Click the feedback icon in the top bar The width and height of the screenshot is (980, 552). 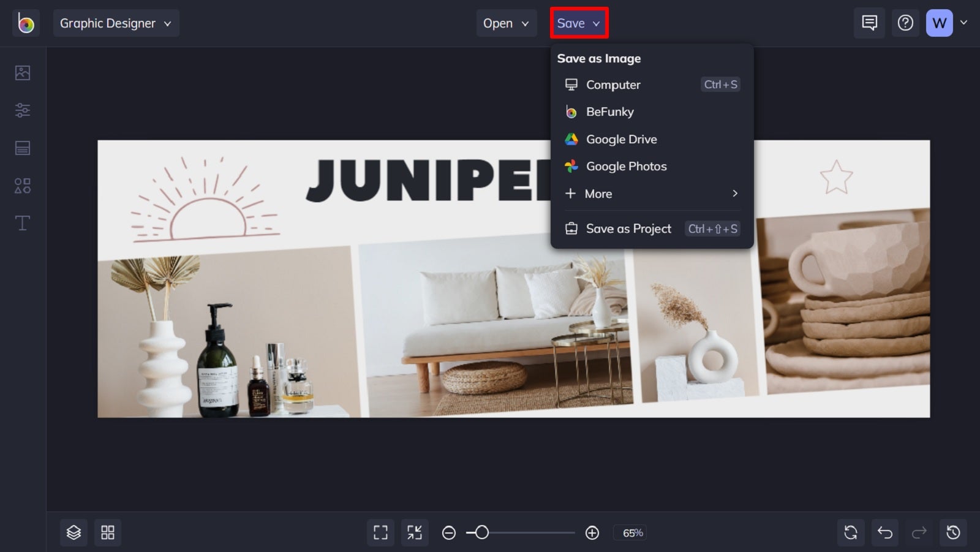tap(869, 23)
